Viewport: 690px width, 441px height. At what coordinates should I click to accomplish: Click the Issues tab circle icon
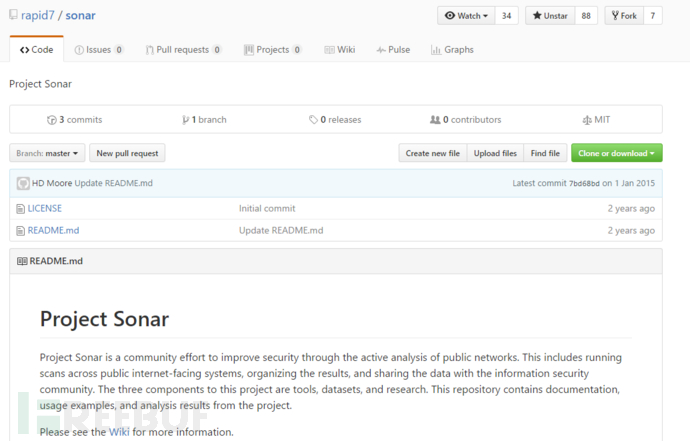[x=79, y=50]
